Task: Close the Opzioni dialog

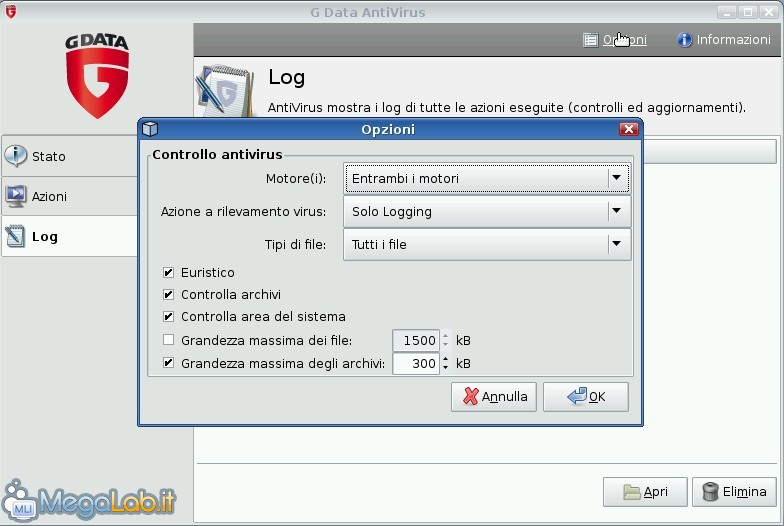Action: coord(628,129)
